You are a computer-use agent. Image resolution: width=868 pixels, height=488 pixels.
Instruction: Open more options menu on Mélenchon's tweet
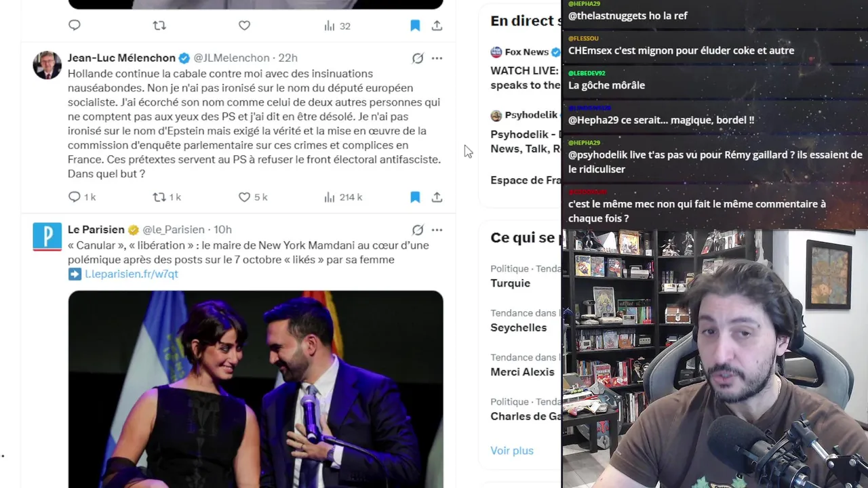point(437,58)
